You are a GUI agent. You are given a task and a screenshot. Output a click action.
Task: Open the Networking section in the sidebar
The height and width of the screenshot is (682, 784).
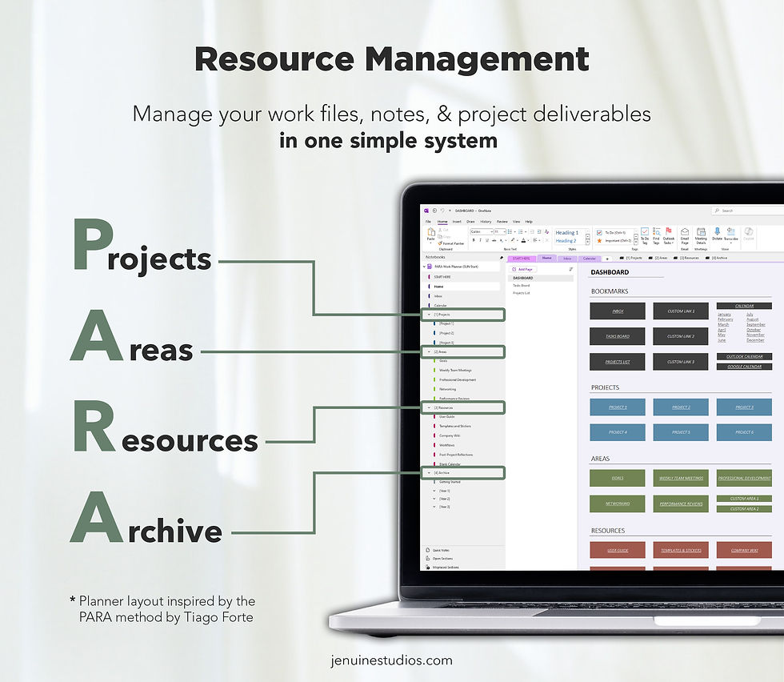click(447, 389)
